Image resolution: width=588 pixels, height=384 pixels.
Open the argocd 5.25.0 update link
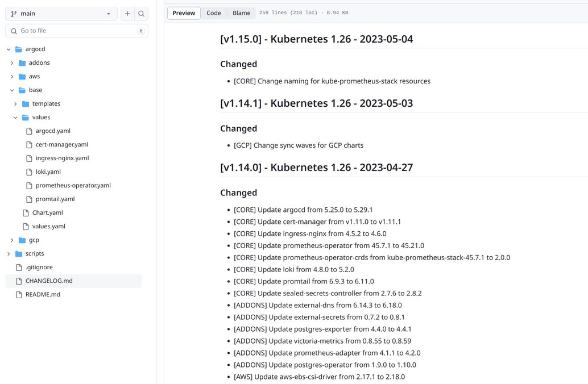pos(302,210)
